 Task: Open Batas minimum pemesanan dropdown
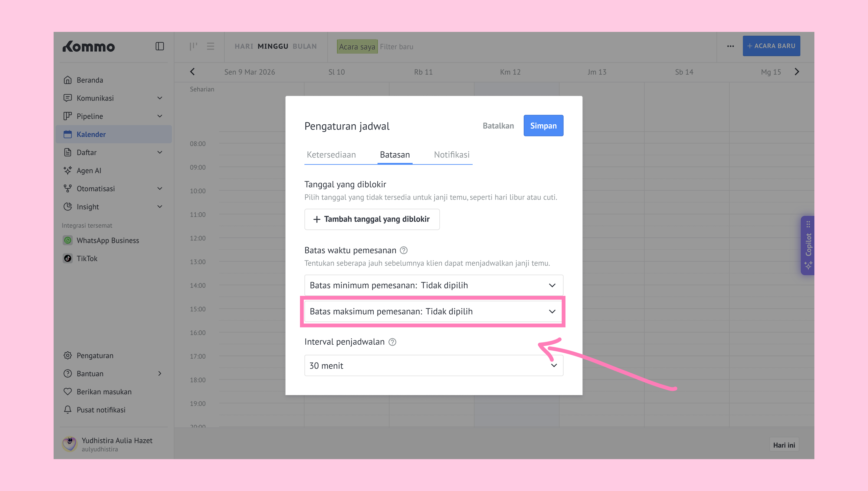pyautogui.click(x=433, y=285)
